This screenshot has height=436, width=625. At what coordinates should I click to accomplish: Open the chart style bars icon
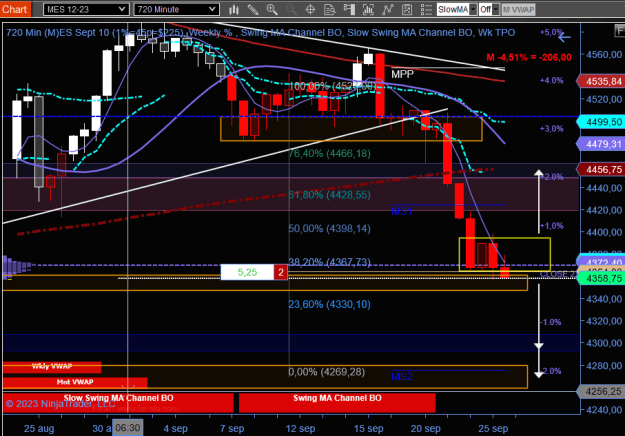pos(234,10)
